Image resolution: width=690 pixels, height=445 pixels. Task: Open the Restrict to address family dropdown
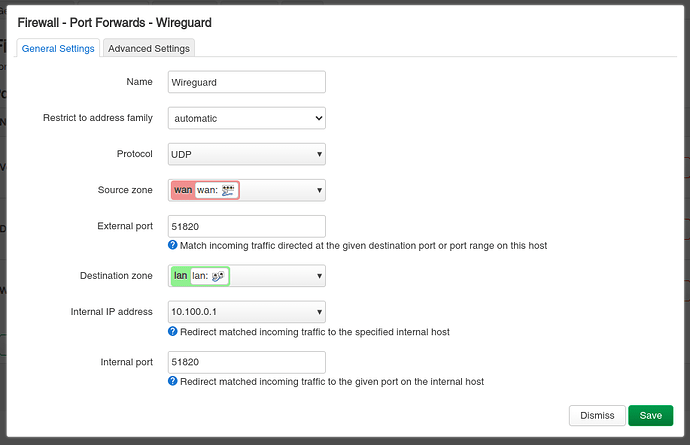[x=246, y=118]
